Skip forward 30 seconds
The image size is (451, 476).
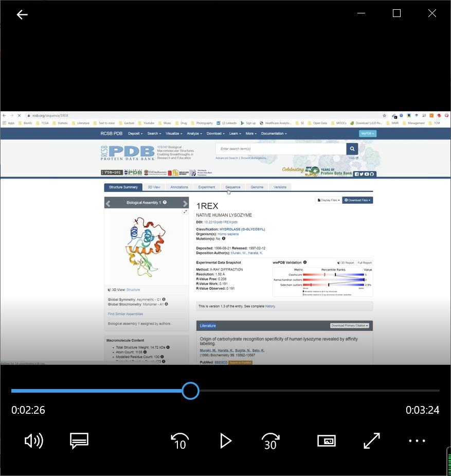(x=270, y=441)
